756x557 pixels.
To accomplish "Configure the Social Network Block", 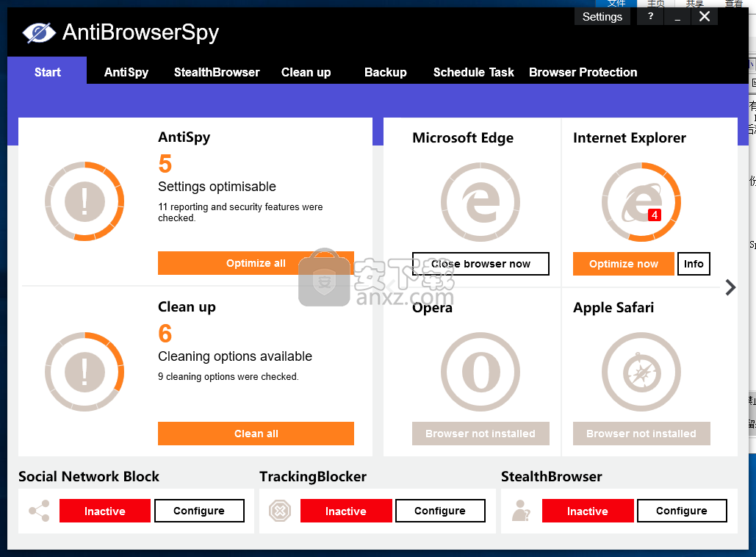I will coord(199,511).
